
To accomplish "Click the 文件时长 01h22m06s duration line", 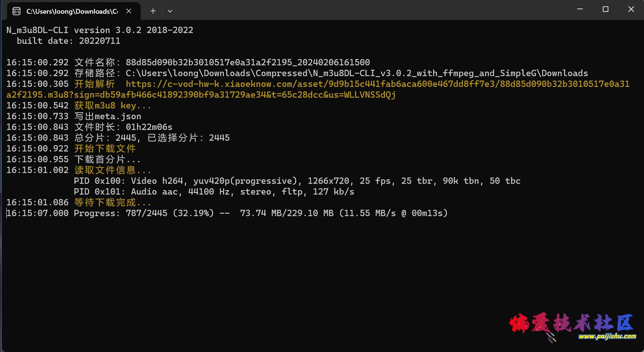I will [x=123, y=127].
